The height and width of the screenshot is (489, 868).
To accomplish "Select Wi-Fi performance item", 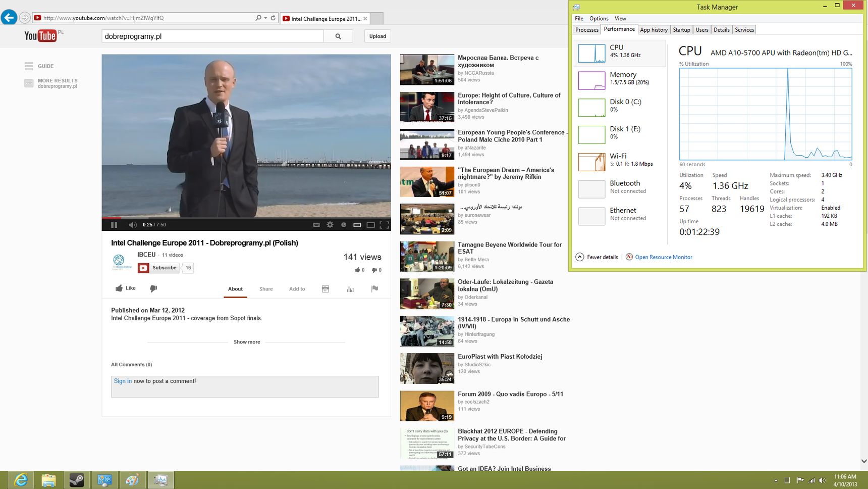I will coord(620,162).
